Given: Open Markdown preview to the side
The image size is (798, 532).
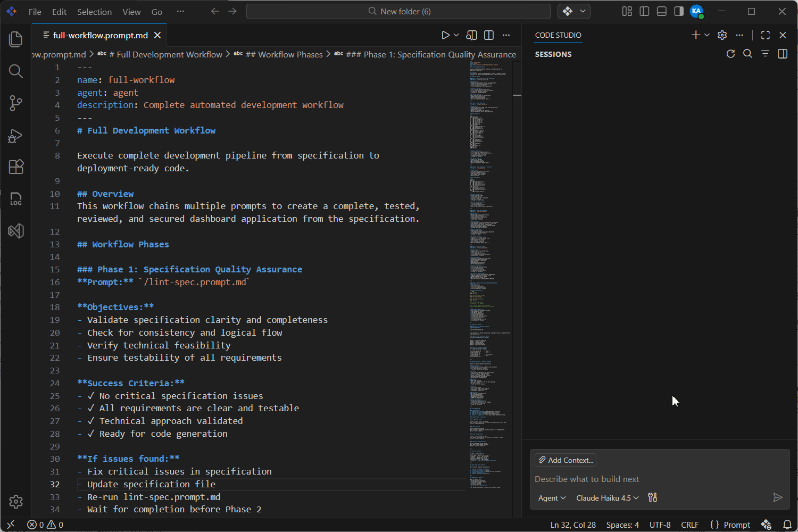Looking at the screenshot, I should click(471, 35).
